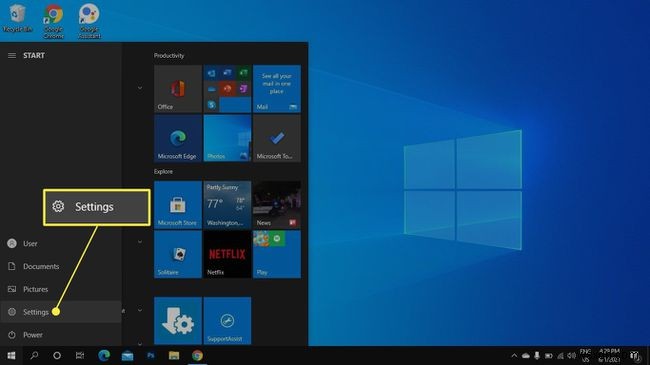This screenshot has height=365, width=650.
Task: Open the Google Assistant desktop shortcut
Action: (89, 22)
